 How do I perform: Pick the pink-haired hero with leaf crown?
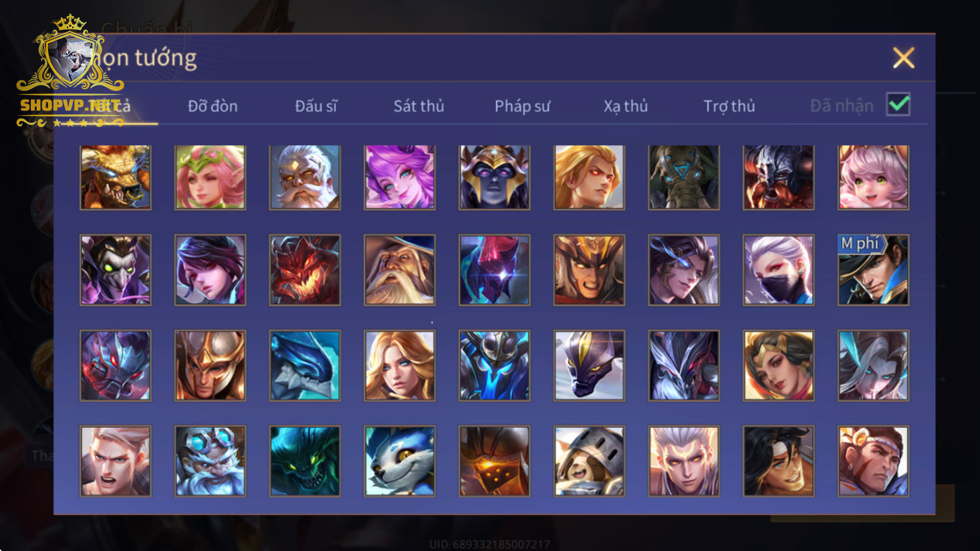coord(211,177)
